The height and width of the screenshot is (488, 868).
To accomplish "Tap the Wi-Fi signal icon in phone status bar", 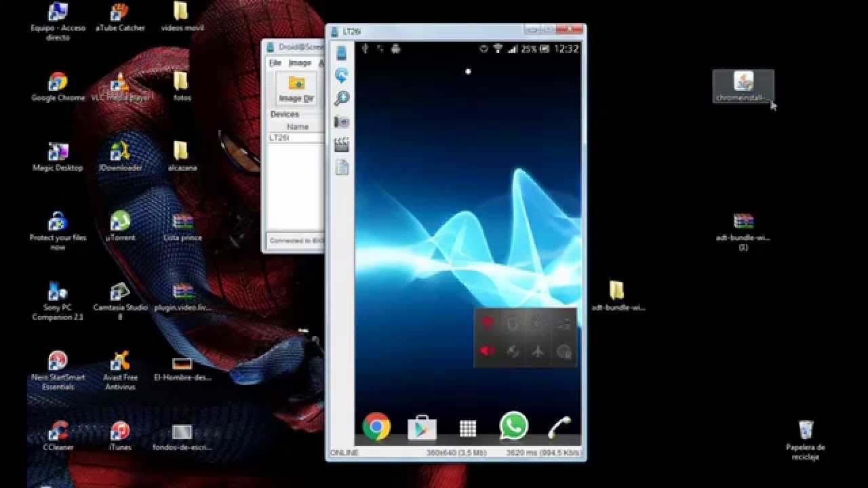I will click(x=498, y=49).
